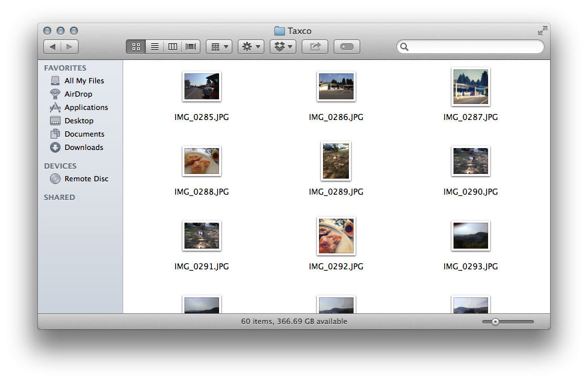Select the IMG_0288.JPG thumbnail
Viewport: 588px width, 382px height.
pos(202,161)
